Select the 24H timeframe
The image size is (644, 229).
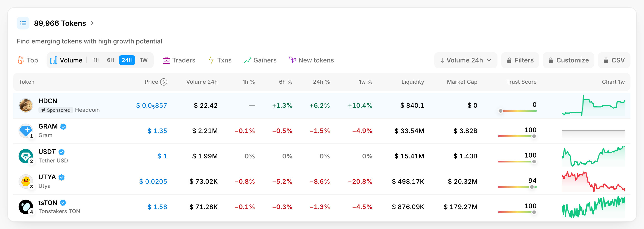(127, 60)
